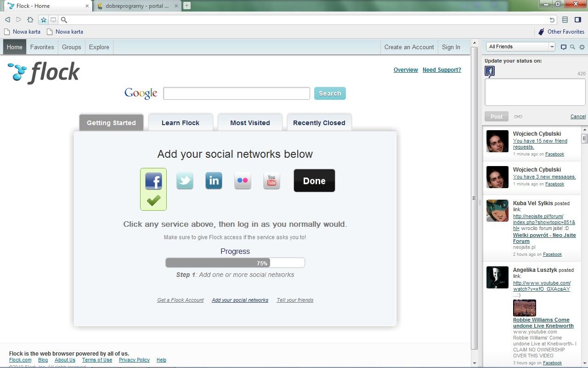Close the dobreprogramy tab
The width and height of the screenshot is (588, 368).
point(176,6)
